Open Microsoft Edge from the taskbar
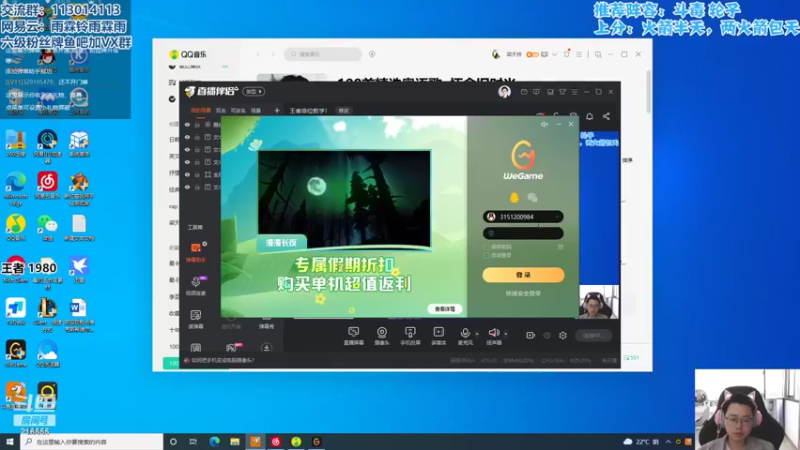Viewport: 800px width, 450px height. click(x=214, y=441)
